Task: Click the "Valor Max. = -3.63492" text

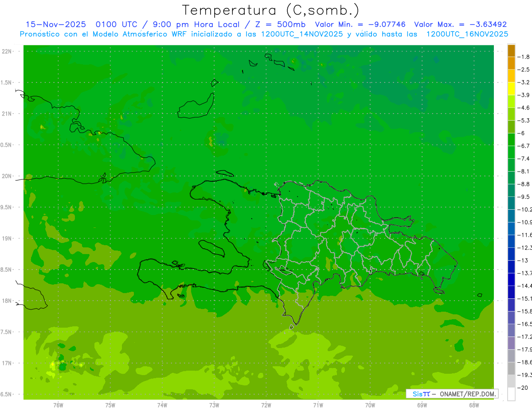Action: tap(461, 24)
